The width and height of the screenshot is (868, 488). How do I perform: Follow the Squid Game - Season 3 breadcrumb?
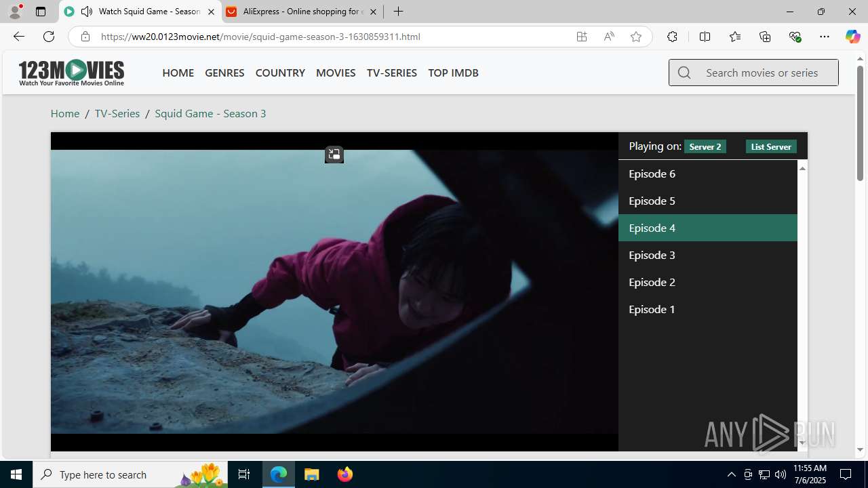tap(210, 113)
